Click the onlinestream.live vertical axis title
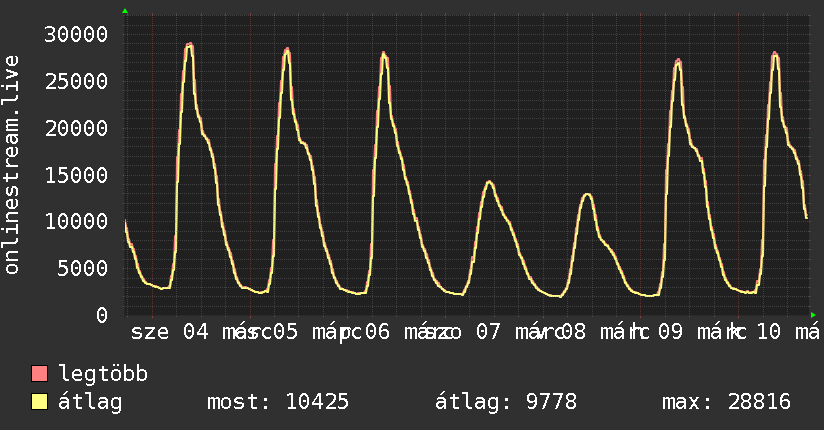 pyautogui.click(x=11, y=165)
